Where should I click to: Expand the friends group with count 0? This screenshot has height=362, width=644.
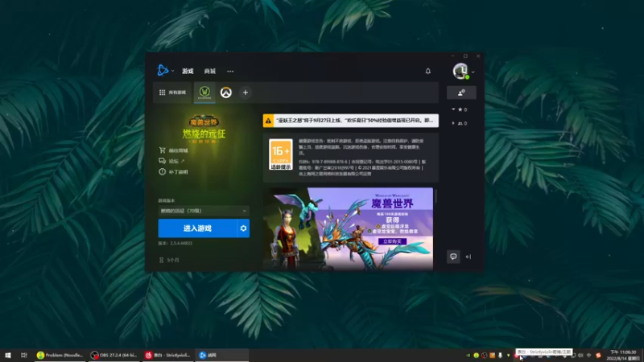(453, 123)
